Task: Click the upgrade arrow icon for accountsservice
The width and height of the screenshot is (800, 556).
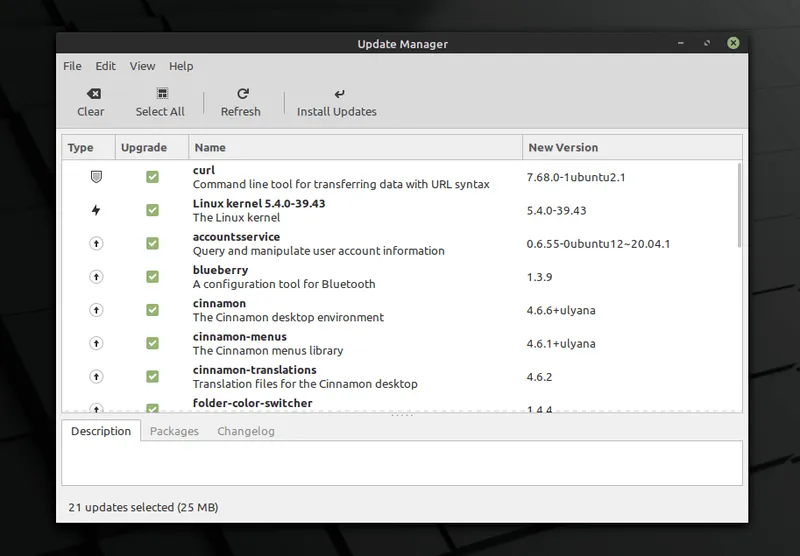Action: 97,243
